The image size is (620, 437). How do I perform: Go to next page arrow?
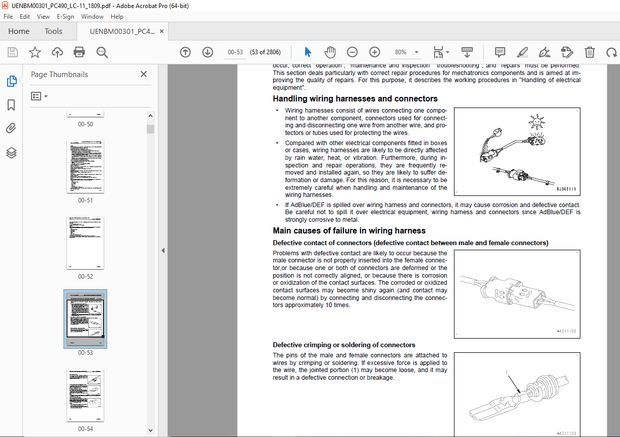[x=208, y=52]
